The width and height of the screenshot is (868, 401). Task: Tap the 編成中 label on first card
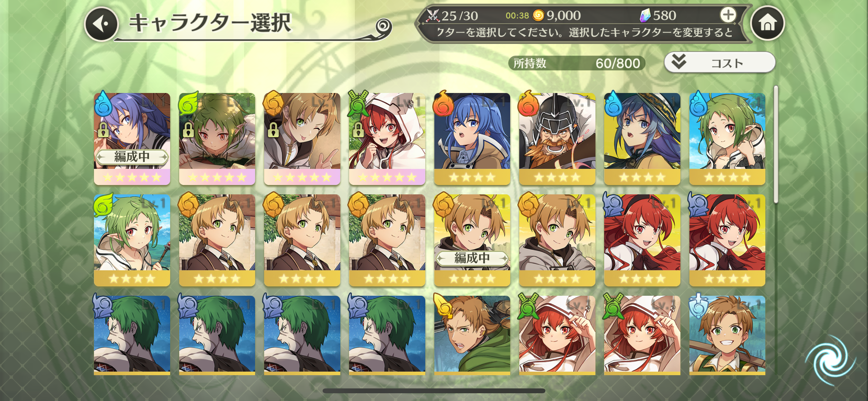132,157
